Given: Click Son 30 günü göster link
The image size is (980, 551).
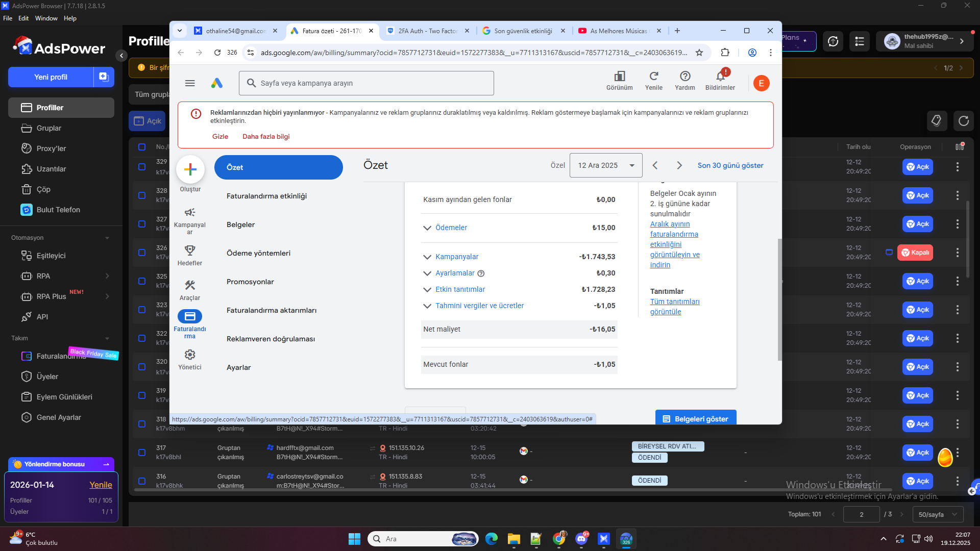Looking at the screenshot, I should 730,165.
